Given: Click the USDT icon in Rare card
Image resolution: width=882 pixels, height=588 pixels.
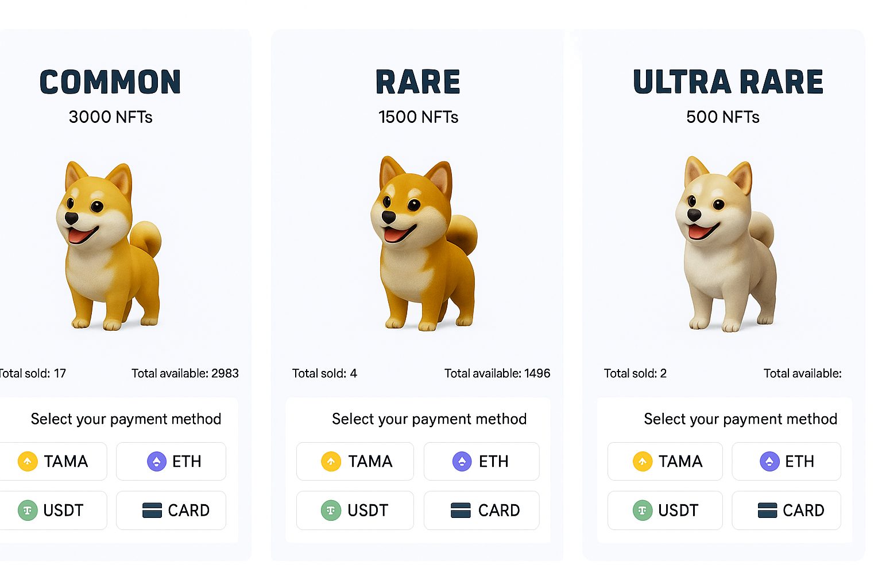Looking at the screenshot, I should click(x=331, y=510).
